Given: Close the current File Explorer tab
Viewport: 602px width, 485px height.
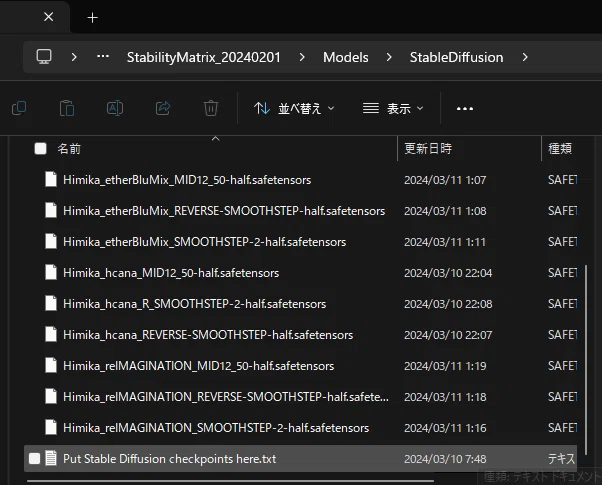Looking at the screenshot, I should pos(48,17).
